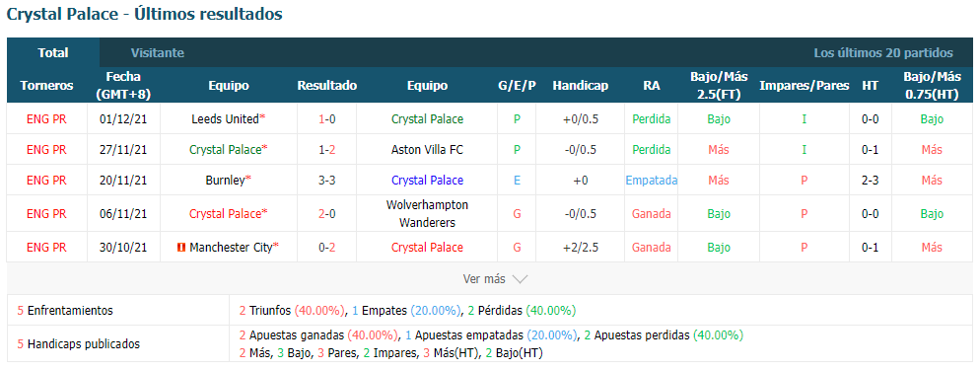
Task: Click the red card icon beside Manchester City
Action: click(181, 248)
